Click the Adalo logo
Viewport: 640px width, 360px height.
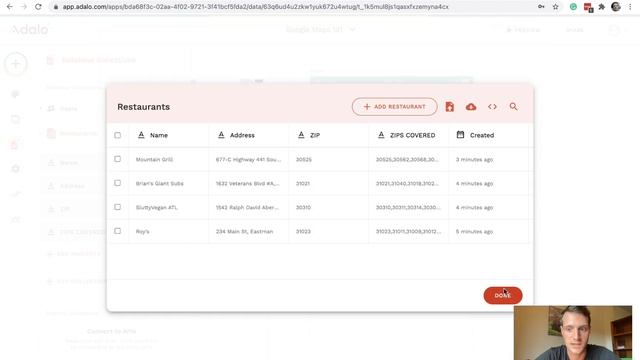29,29
